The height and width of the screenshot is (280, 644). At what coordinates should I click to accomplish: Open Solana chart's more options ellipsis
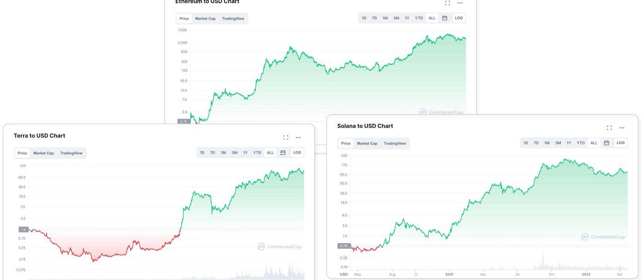622,128
